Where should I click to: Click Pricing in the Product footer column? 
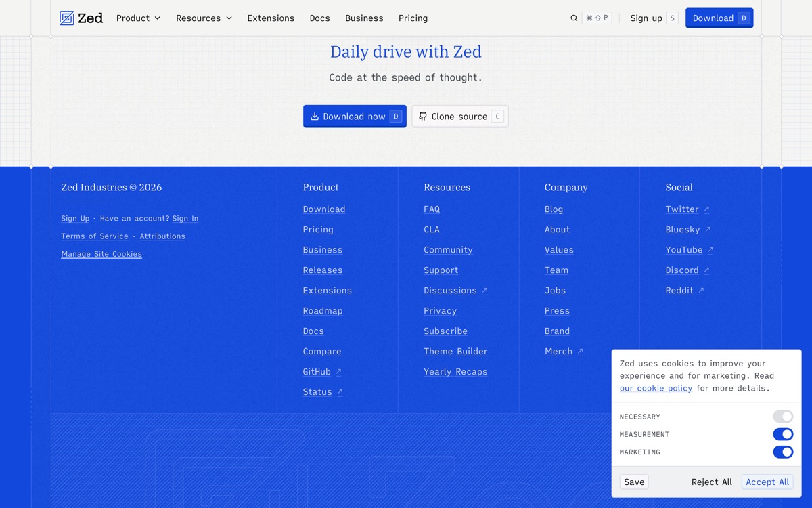318,230
